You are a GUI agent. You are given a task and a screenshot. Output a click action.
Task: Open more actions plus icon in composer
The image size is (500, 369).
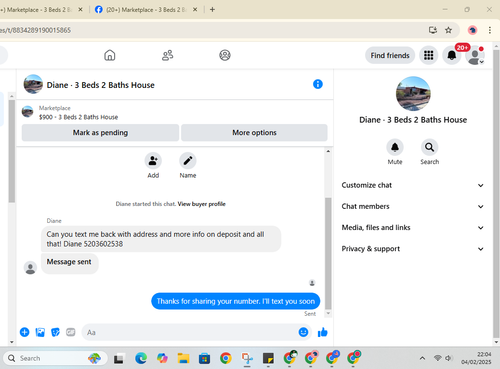click(x=25, y=332)
